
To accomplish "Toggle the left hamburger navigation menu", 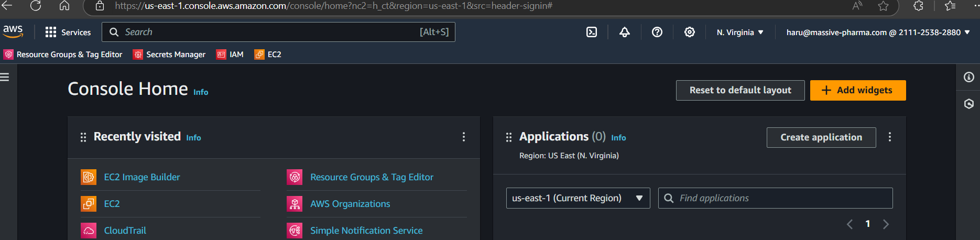I will [x=5, y=78].
